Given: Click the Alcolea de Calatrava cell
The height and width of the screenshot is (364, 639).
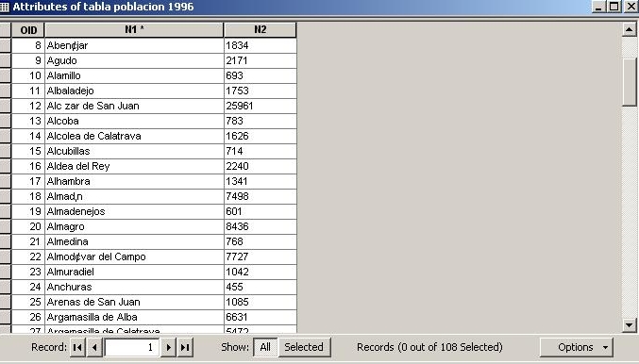Looking at the screenshot, I should 134,136.
